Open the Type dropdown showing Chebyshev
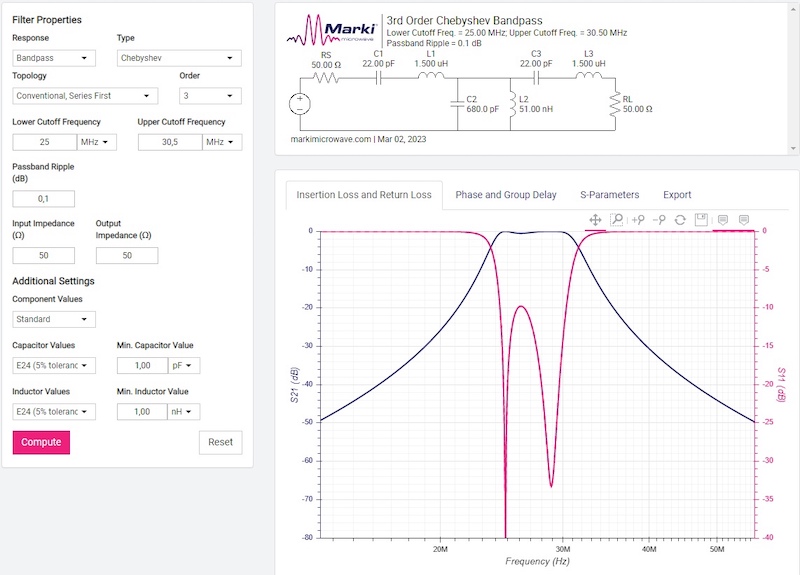The height and width of the screenshot is (575, 800). pyautogui.click(x=178, y=58)
